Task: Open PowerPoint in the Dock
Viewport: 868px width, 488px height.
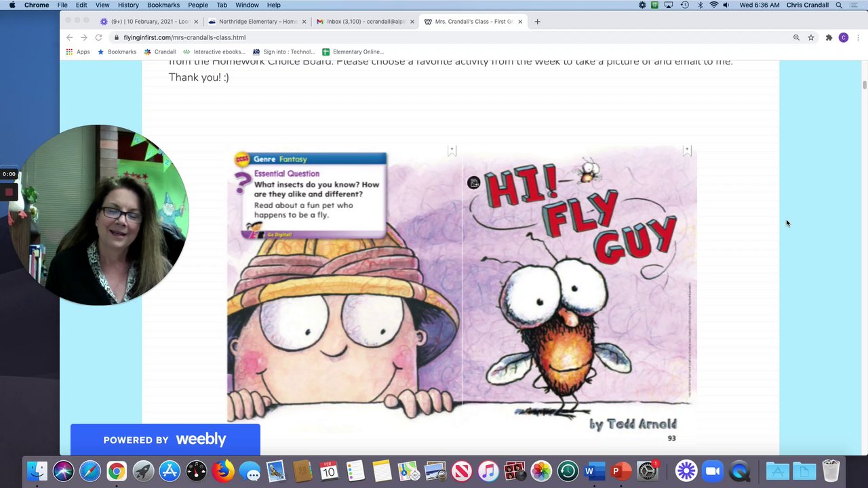Action: pos(620,471)
